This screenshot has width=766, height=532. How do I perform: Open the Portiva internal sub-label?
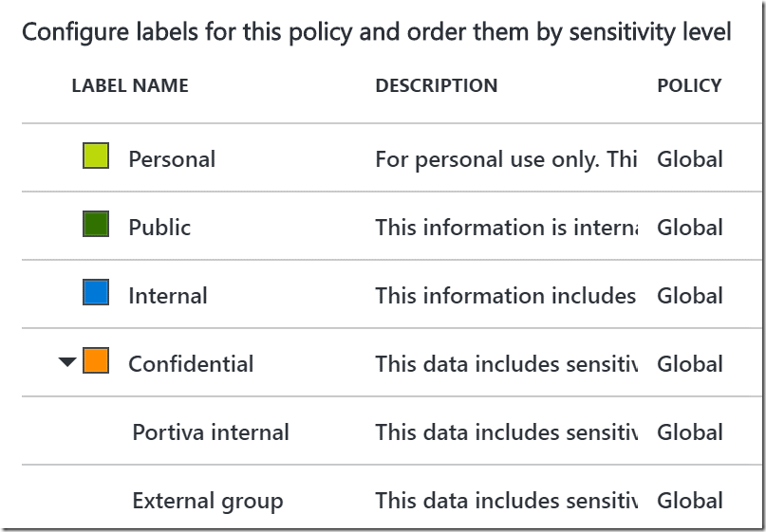click(211, 432)
